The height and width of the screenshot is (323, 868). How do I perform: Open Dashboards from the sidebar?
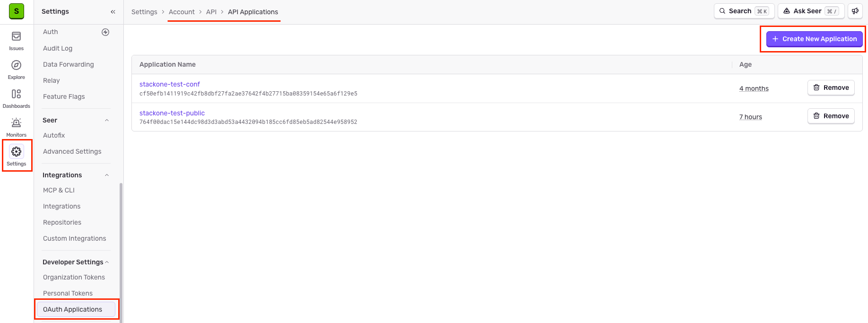tap(17, 98)
